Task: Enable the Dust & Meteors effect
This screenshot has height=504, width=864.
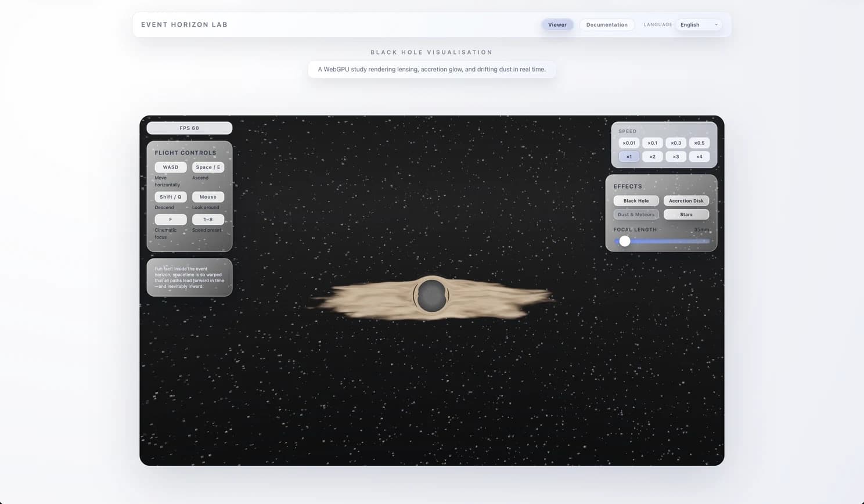Action: coord(636,215)
